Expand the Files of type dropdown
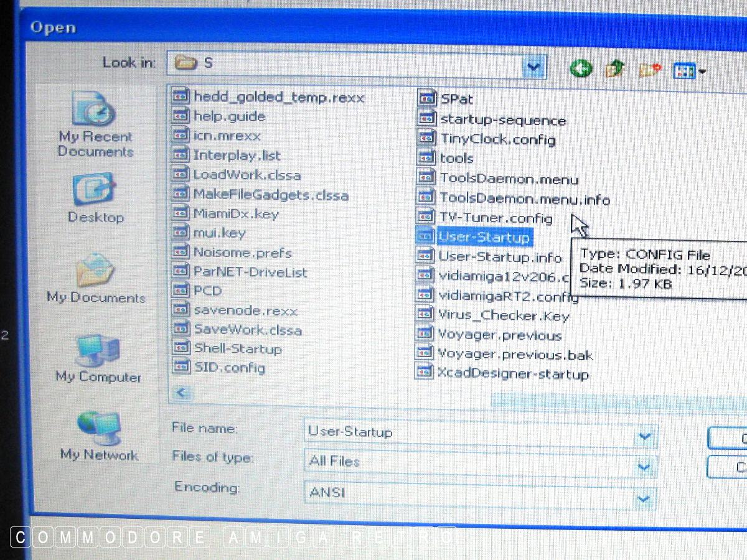The width and height of the screenshot is (747, 560). coord(644,466)
